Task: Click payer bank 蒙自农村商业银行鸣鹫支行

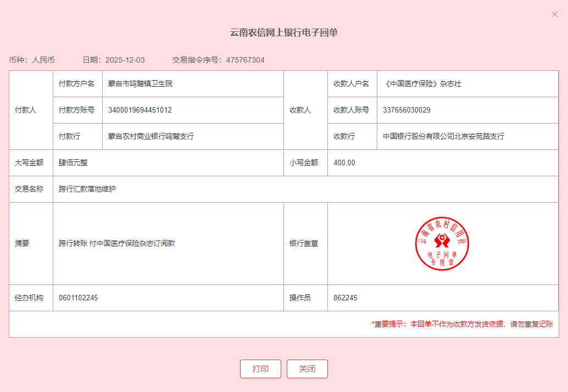Action: [151, 137]
